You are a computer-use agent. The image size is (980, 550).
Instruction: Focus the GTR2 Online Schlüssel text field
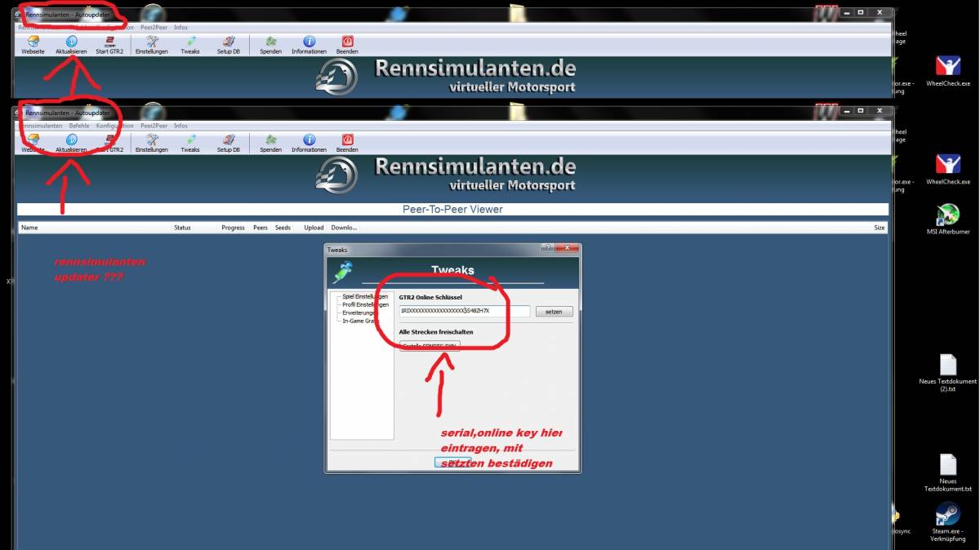(x=464, y=312)
